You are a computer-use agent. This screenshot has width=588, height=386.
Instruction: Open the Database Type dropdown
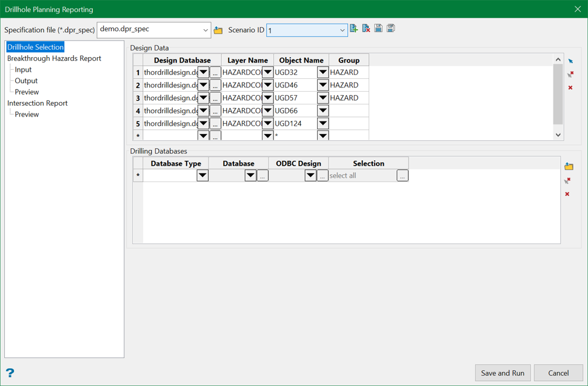pos(202,175)
